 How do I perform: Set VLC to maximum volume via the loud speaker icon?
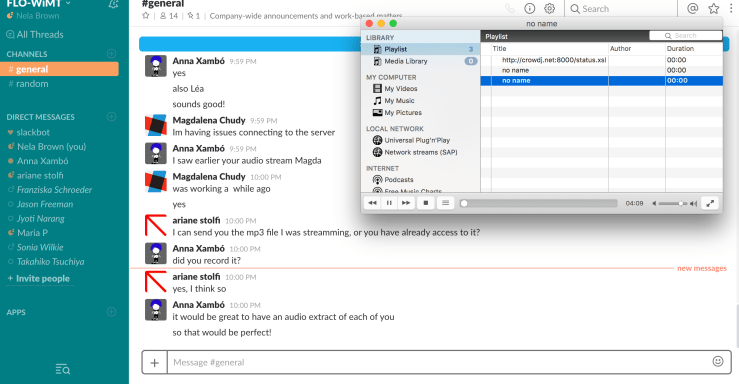[693, 204]
